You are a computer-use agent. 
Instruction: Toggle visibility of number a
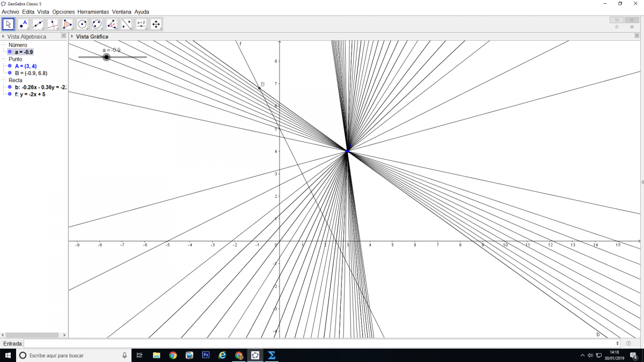[10, 52]
